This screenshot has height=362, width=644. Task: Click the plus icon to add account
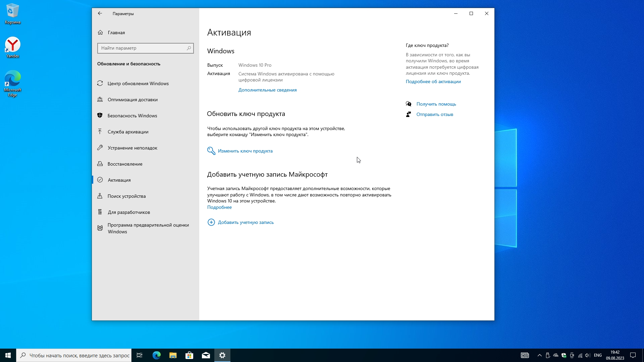211,222
